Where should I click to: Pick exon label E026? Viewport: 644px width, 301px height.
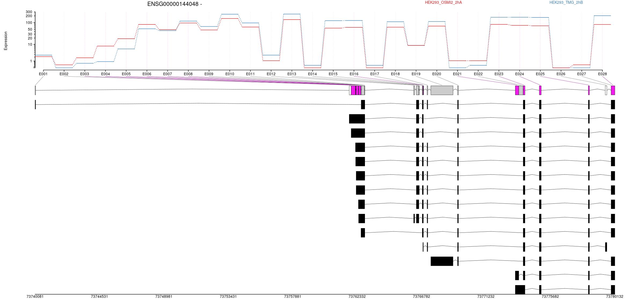click(x=561, y=74)
